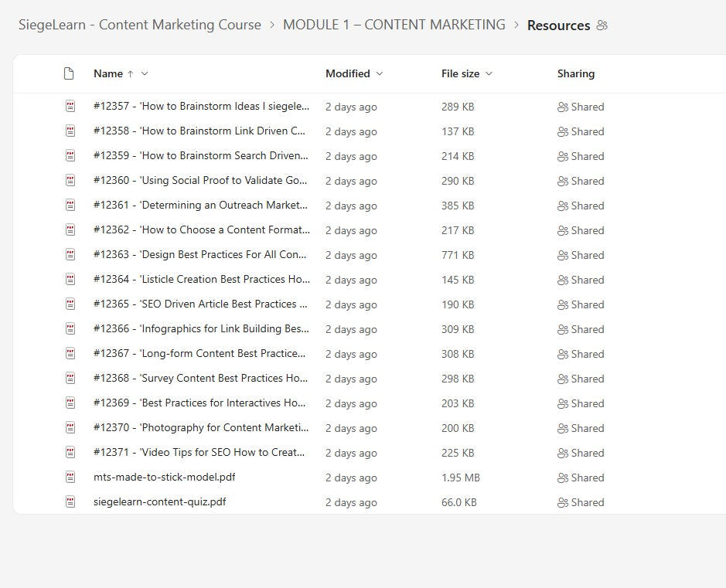Open the File size column dropdown chevron
Image resolution: width=726 pixels, height=588 pixels.
(489, 73)
